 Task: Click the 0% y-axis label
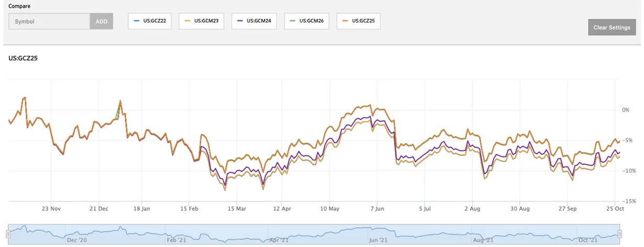[626, 110]
